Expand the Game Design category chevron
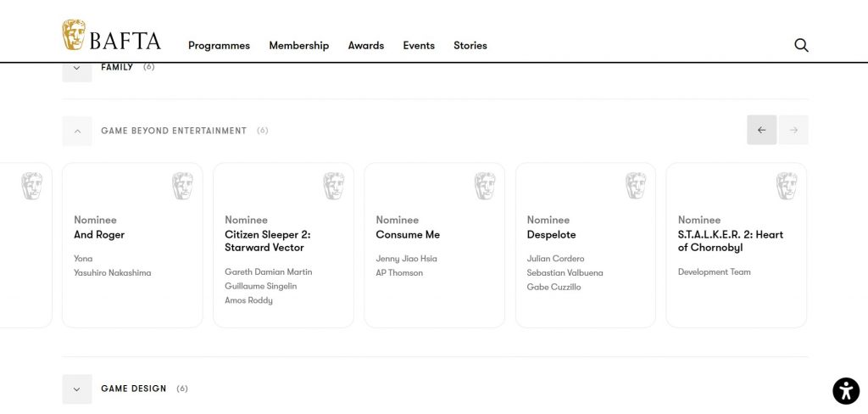The width and height of the screenshot is (868, 414). [77, 389]
